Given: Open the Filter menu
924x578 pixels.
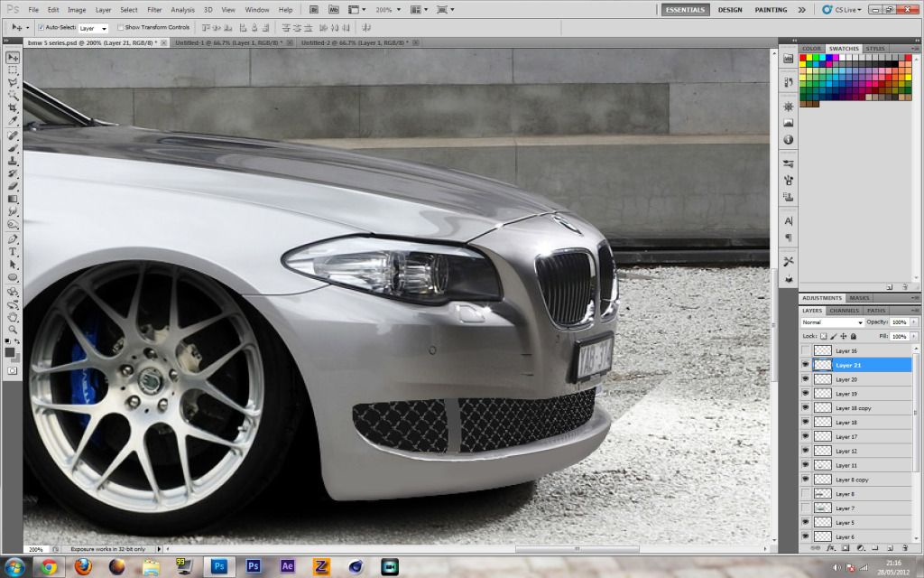Looking at the screenshot, I should (x=154, y=10).
